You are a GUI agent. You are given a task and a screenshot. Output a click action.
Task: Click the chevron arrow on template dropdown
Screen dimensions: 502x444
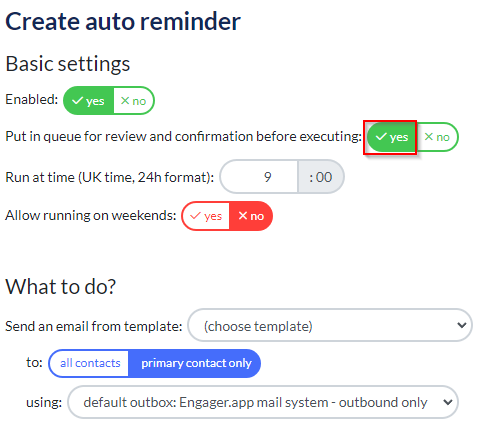click(x=462, y=325)
